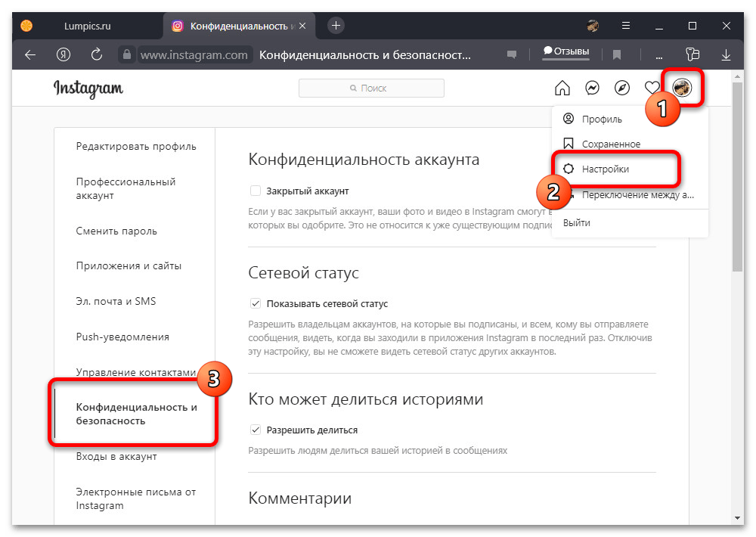Open the three dots address bar menu

(658, 57)
